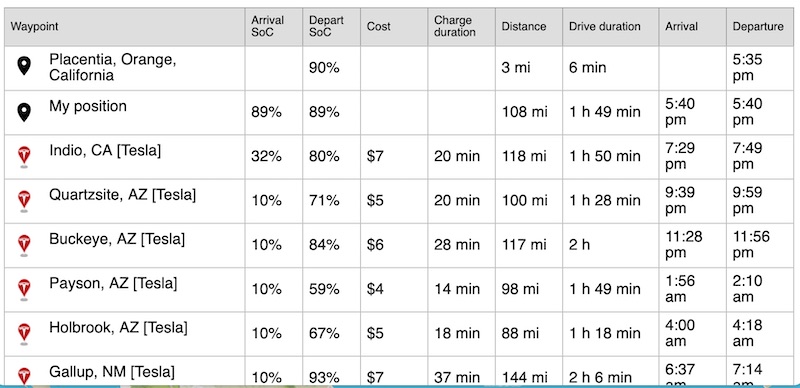
Task: Select the Charge duration column header
Action: click(455, 27)
